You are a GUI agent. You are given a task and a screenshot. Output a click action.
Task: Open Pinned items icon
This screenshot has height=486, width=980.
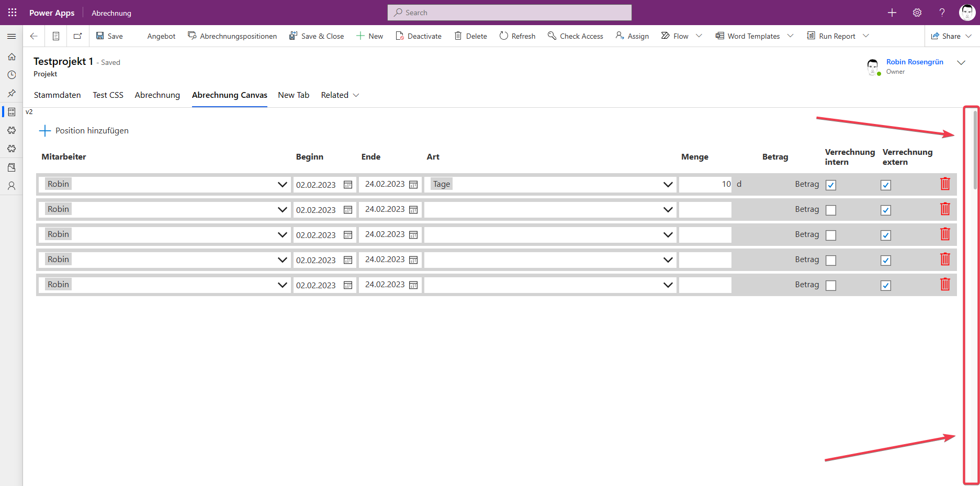click(12, 93)
